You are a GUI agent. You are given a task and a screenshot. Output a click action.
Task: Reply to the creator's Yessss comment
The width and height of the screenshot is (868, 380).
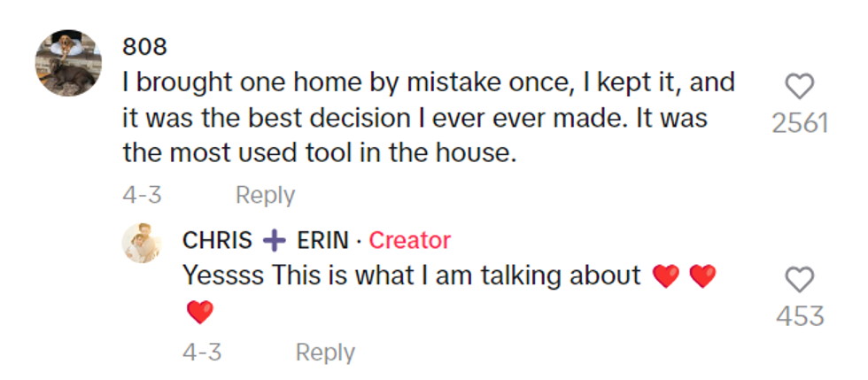click(325, 353)
